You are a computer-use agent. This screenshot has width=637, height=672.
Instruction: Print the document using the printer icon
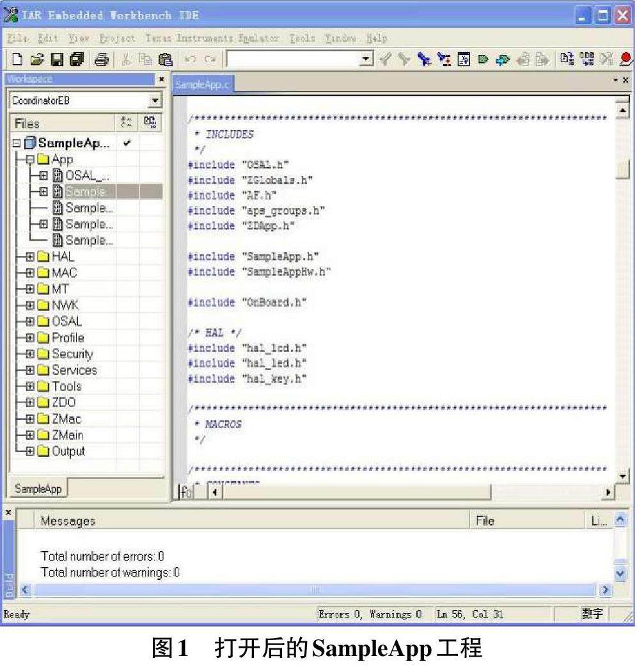[x=101, y=59]
